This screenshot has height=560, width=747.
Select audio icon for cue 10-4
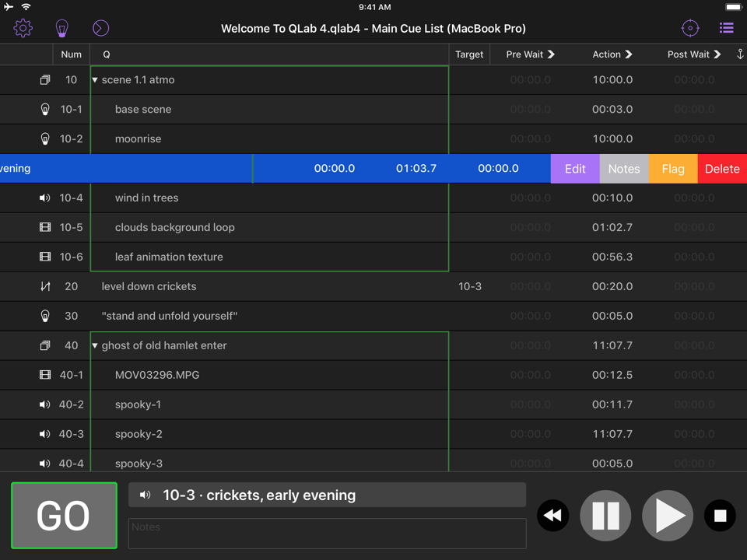click(x=45, y=198)
